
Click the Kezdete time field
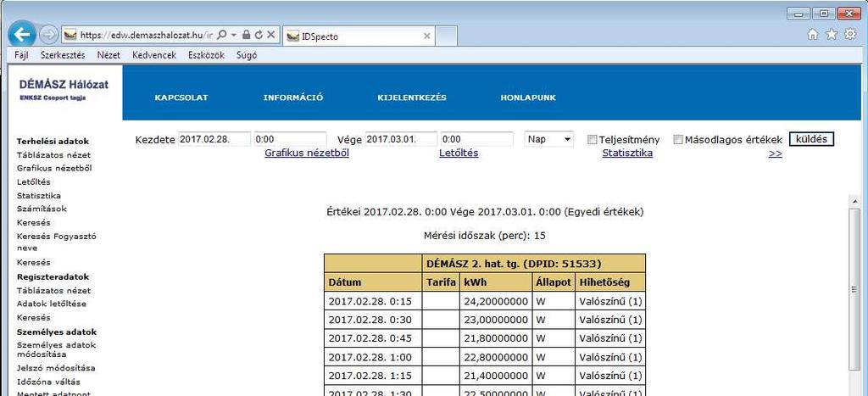290,139
